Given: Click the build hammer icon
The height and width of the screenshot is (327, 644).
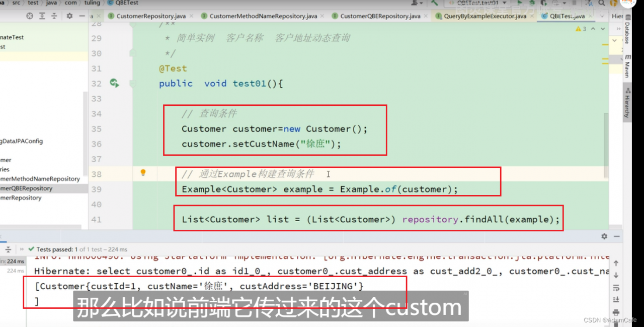Looking at the screenshot, I should point(435,3).
